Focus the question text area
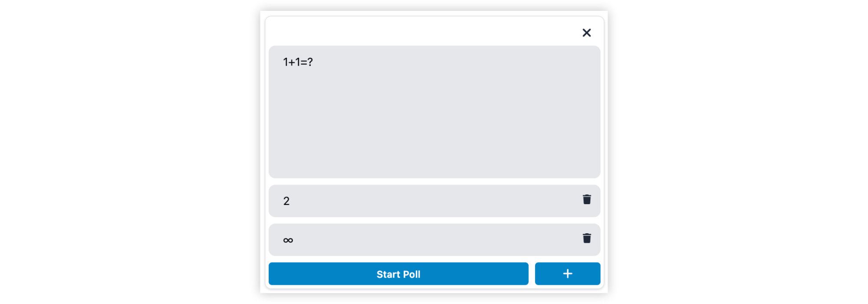 [434, 112]
